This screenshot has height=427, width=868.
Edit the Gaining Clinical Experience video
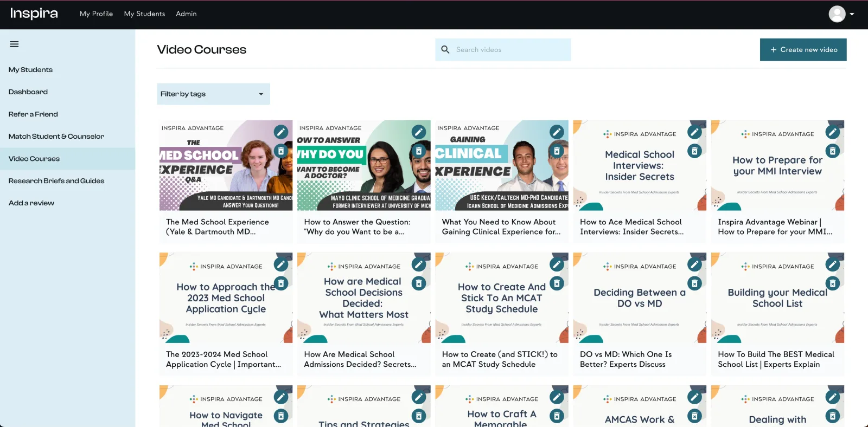pos(557,132)
